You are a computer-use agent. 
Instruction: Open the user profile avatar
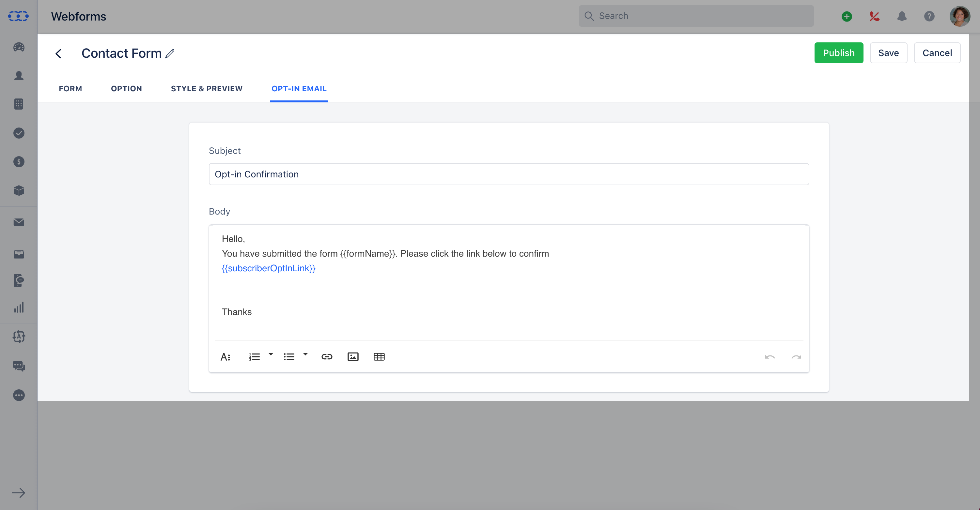tap(959, 16)
